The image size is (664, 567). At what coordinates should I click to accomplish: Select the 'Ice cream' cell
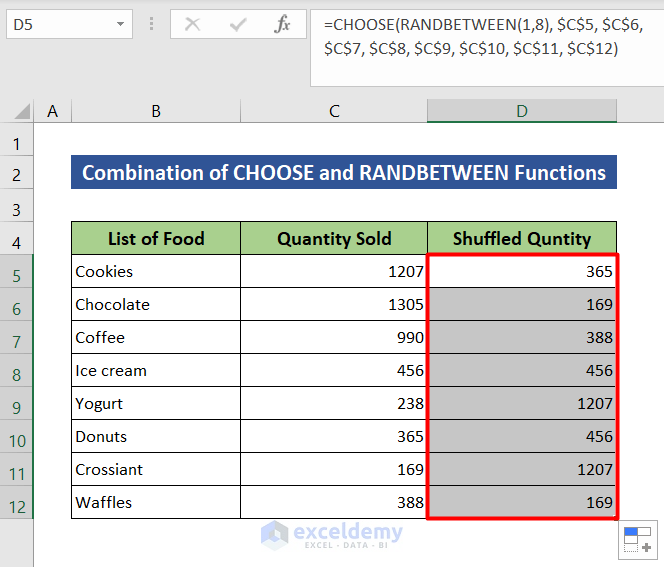pos(156,371)
